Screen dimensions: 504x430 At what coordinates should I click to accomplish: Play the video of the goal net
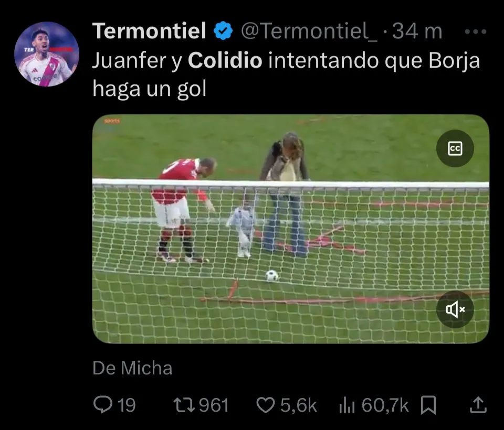290,229
